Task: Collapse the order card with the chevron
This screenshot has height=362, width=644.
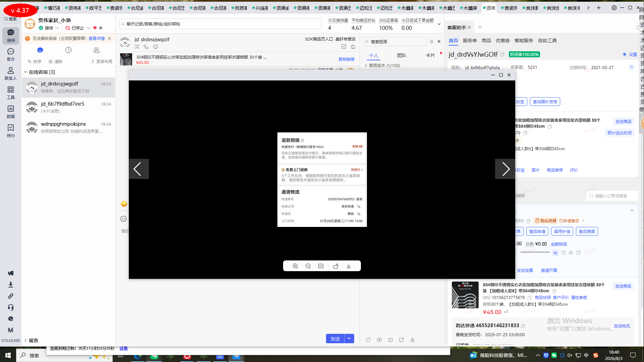Action: click(x=632, y=210)
